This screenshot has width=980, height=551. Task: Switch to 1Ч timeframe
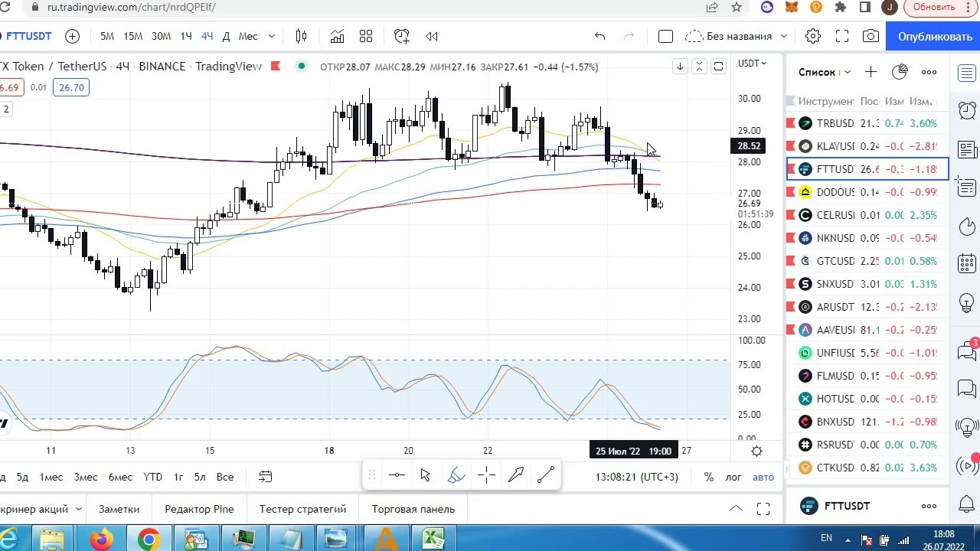[186, 36]
